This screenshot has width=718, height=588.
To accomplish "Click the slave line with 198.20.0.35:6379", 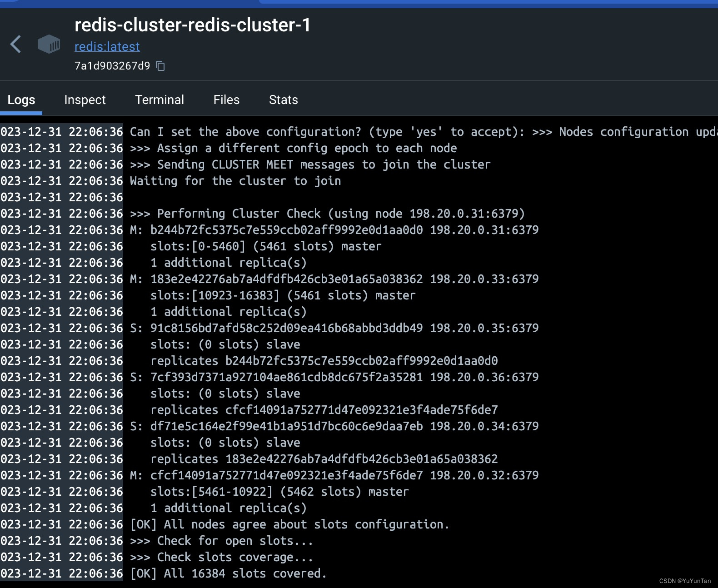I will [x=334, y=328].
